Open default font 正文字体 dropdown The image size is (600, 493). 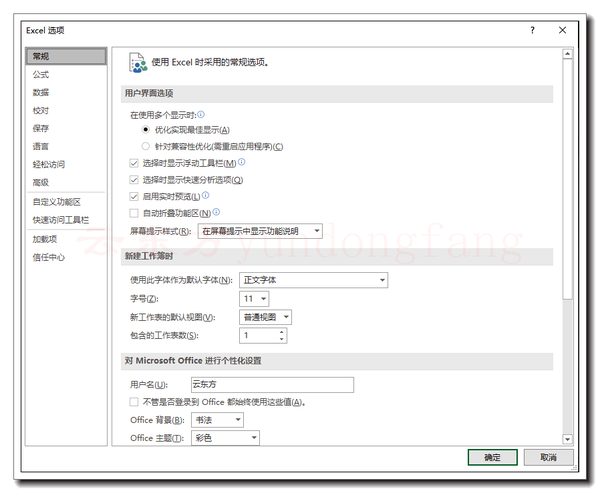point(313,280)
